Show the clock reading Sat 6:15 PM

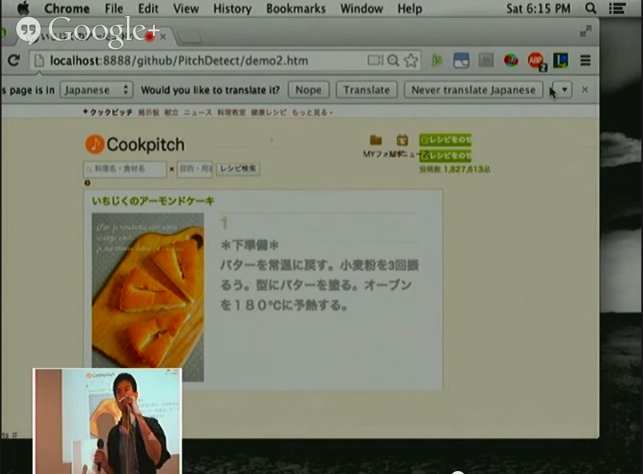pyautogui.click(x=538, y=8)
